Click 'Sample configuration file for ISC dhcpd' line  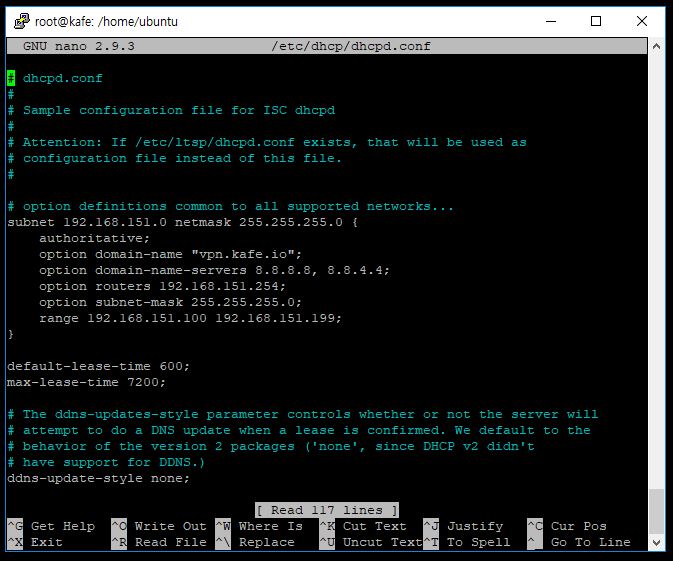point(171,110)
